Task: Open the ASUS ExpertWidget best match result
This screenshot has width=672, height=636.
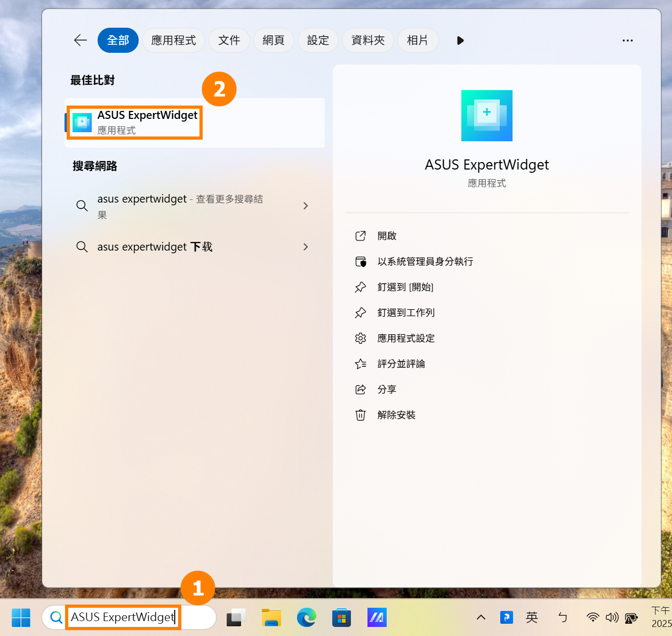Action: pyautogui.click(x=195, y=123)
